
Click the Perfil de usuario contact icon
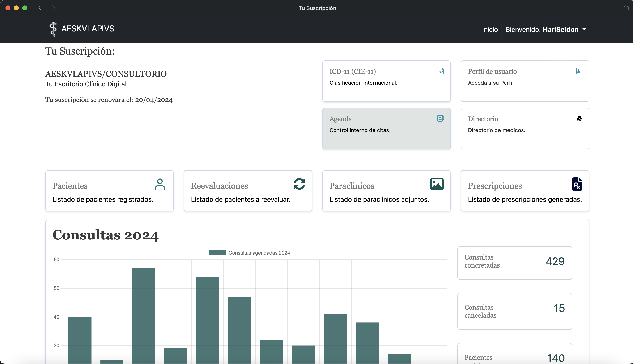coord(579,71)
